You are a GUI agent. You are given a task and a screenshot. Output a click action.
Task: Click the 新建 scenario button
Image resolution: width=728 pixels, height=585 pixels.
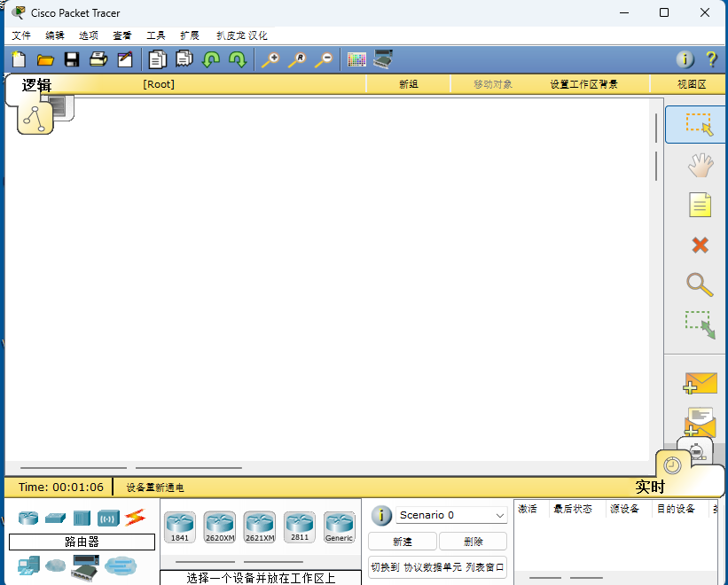click(x=403, y=542)
